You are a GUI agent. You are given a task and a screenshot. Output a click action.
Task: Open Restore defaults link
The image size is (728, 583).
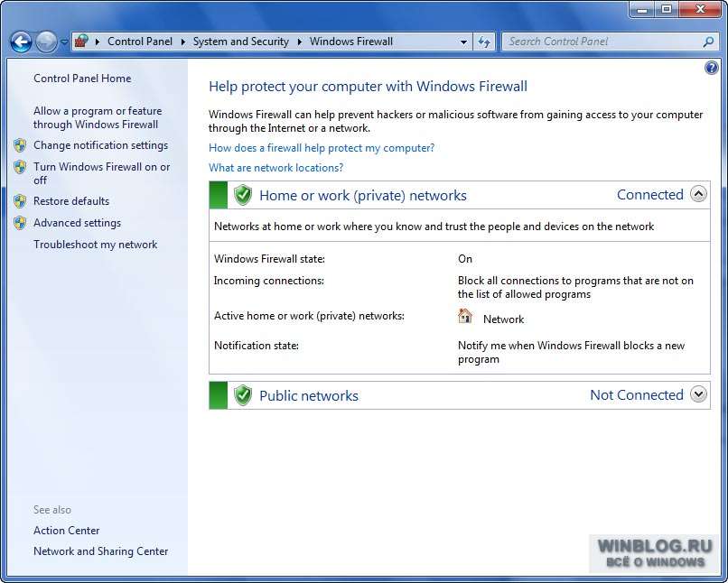(71, 201)
